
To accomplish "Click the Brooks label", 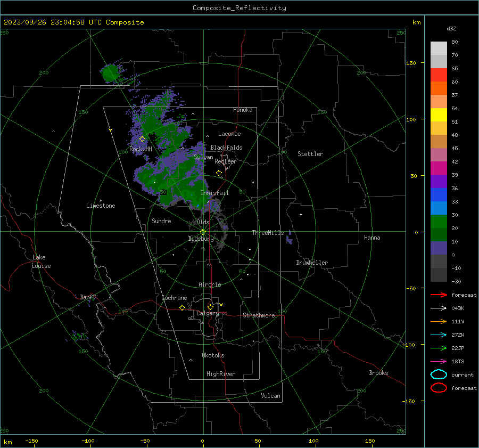I will pyautogui.click(x=378, y=373).
